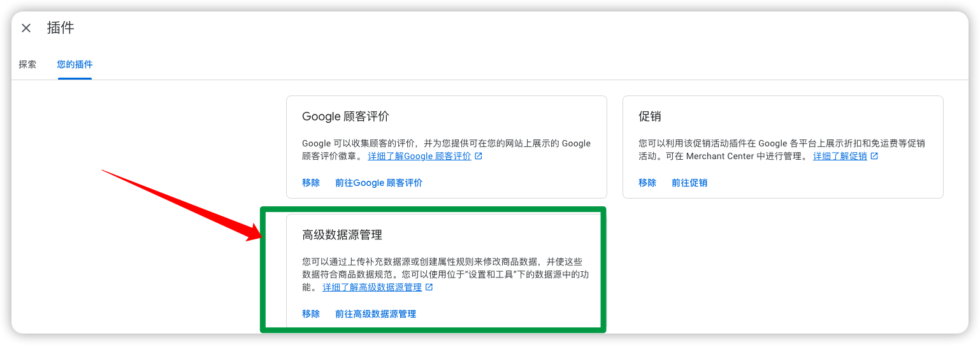This screenshot has width=980, height=345.
Task: Open 前往Google 顾客评价
Action: tap(378, 183)
